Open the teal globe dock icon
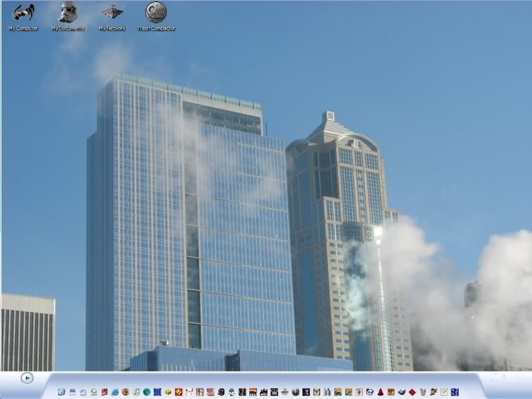The image size is (532, 399). 147,392
